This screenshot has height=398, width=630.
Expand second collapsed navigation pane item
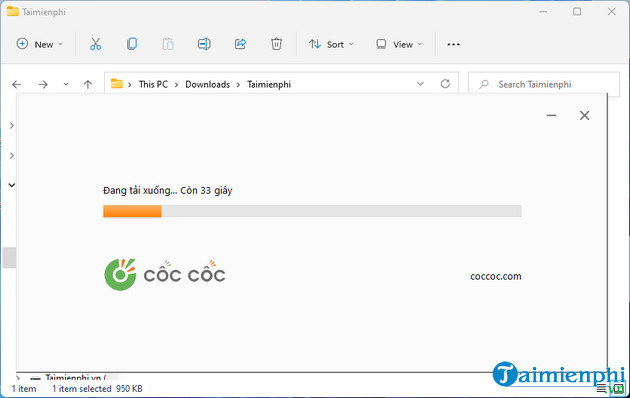click(x=12, y=155)
